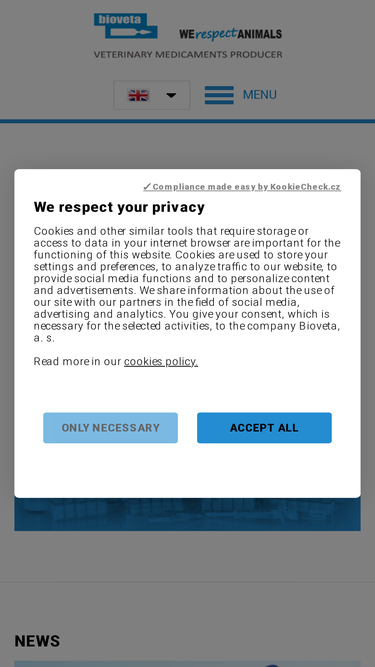Select the UK flag language icon

click(138, 95)
